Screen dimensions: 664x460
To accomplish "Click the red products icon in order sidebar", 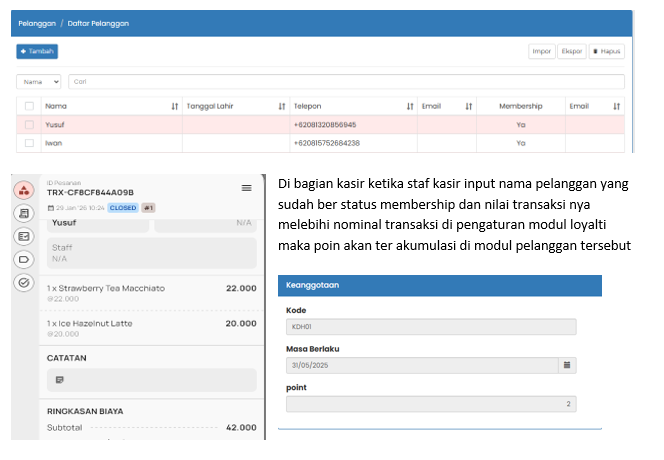I will 24,191.
